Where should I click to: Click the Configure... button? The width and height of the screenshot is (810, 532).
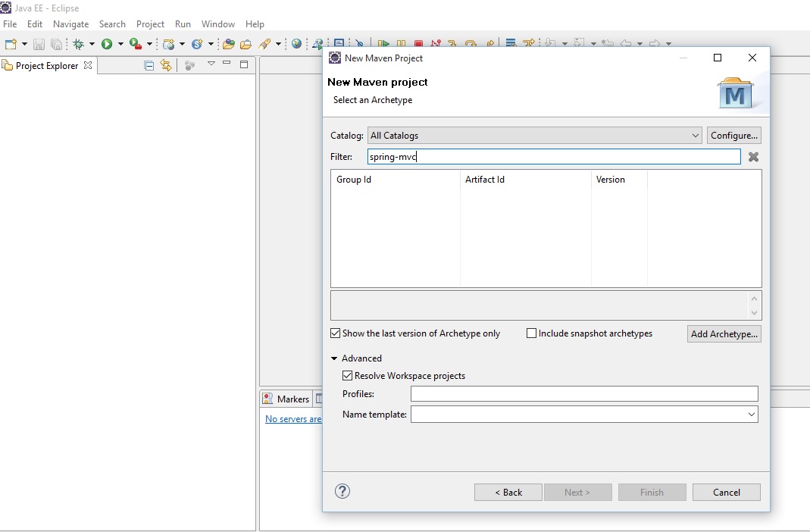pos(734,136)
